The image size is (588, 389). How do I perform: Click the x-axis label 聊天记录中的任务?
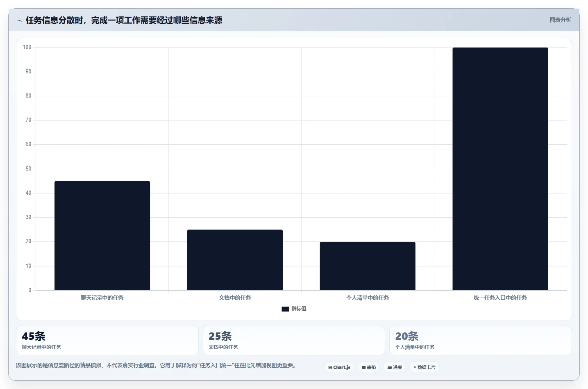[x=102, y=298]
